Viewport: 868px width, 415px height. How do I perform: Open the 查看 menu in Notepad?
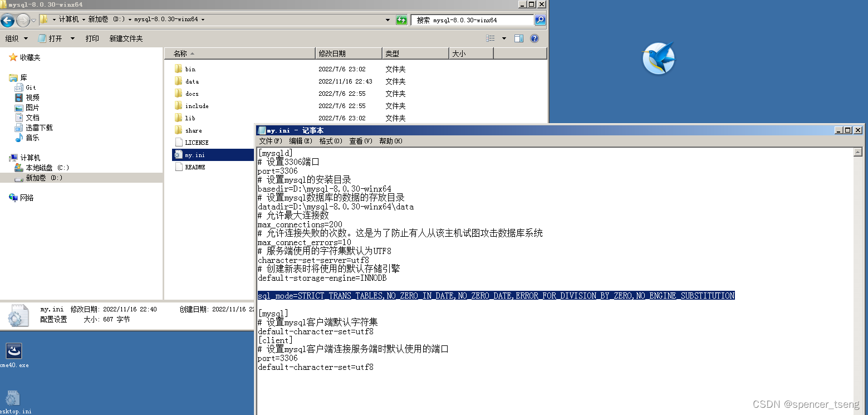[x=360, y=141]
